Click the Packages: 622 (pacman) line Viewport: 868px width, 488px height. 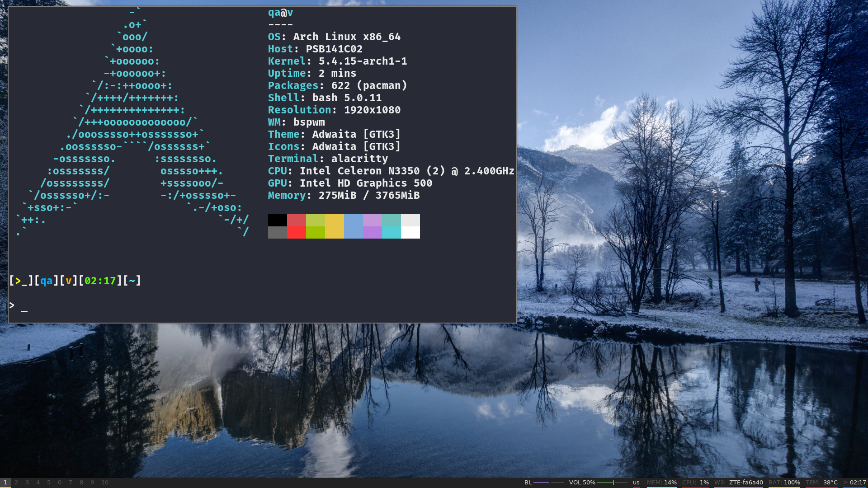click(x=337, y=85)
